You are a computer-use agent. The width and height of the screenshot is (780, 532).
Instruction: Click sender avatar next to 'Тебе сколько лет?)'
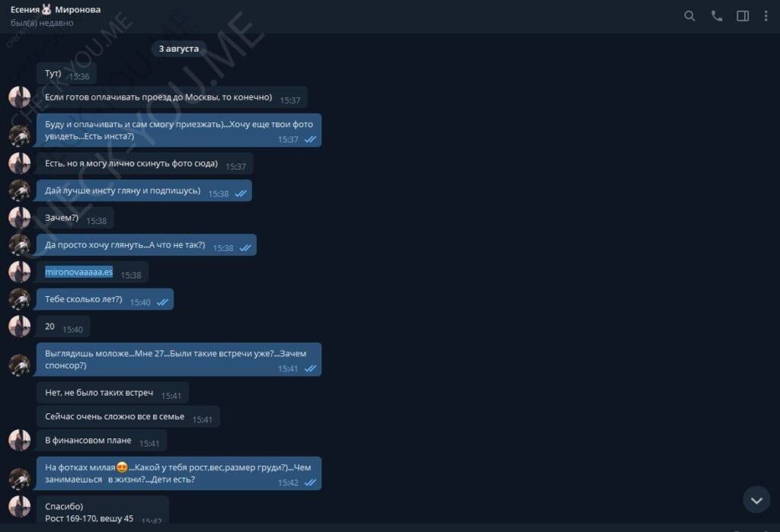click(19, 299)
